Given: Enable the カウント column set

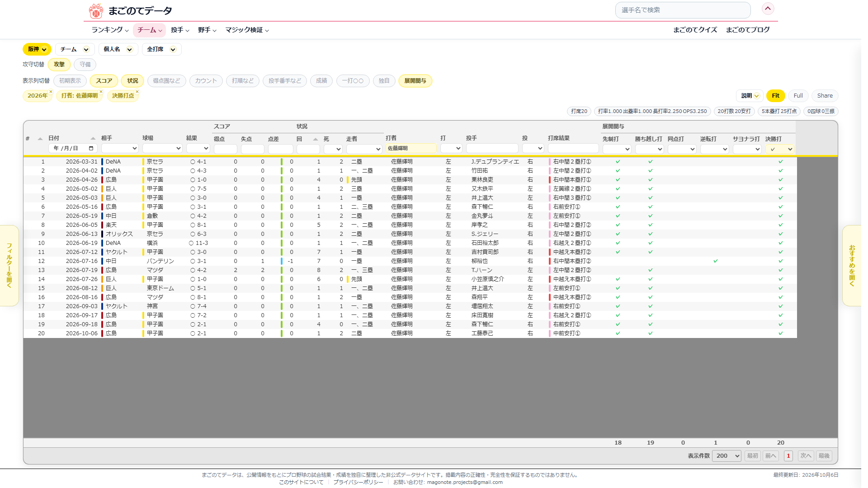Looking at the screenshot, I should [206, 81].
